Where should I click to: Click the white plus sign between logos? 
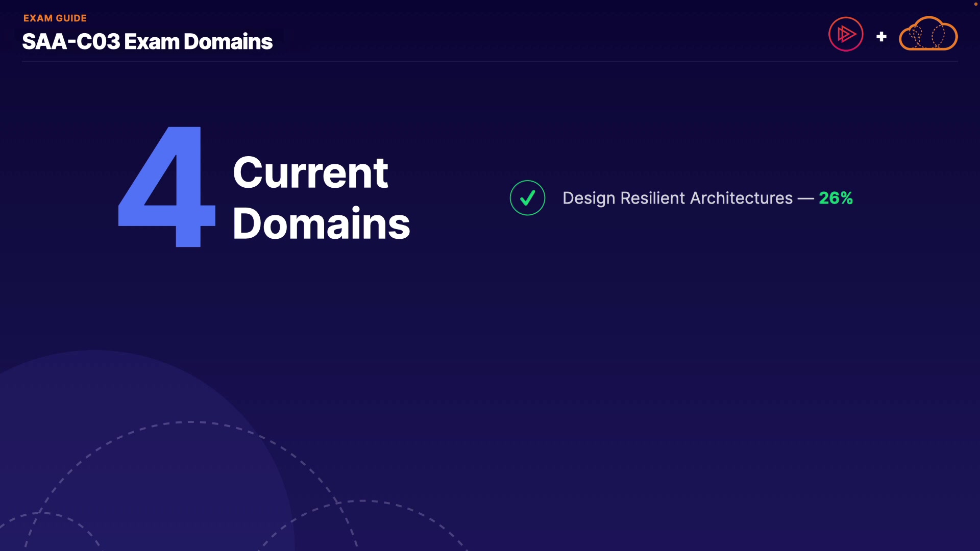point(881,37)
